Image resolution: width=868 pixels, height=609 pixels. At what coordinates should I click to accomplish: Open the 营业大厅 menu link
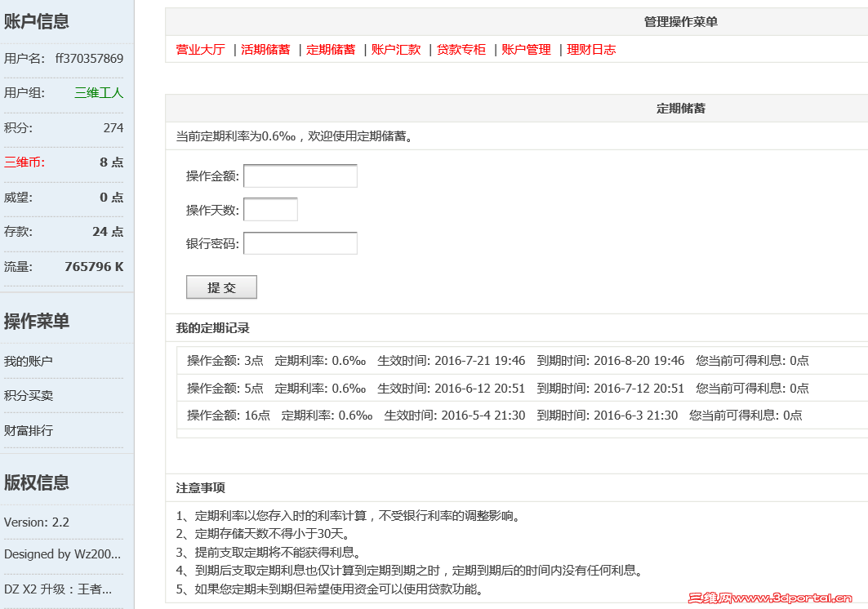pos(200,50)
